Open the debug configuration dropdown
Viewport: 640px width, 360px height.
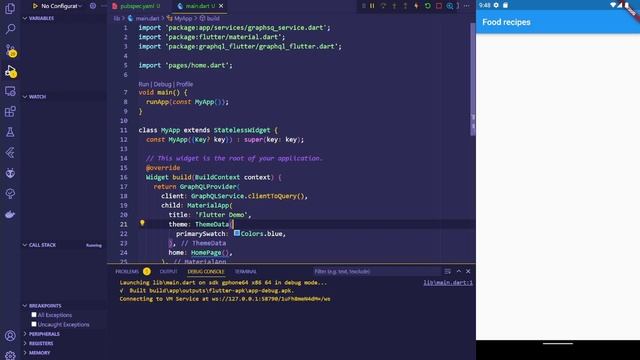coord(61,6)
